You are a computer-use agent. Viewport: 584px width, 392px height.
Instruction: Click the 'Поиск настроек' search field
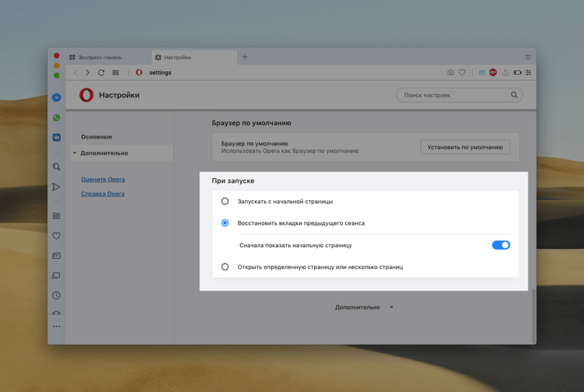[459, 95]
